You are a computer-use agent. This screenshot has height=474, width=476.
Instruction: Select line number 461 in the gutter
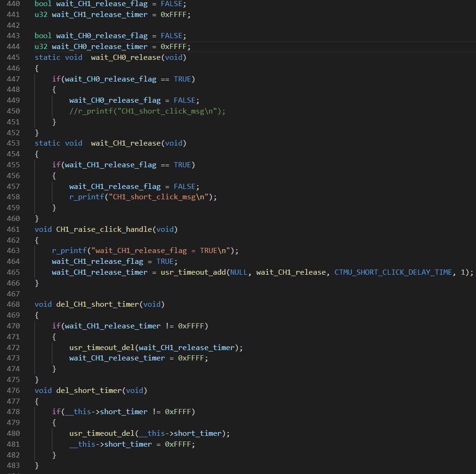coord(13,229)
